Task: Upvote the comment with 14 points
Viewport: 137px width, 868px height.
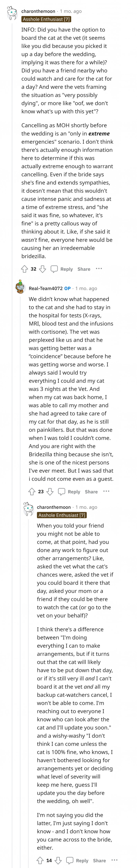Action: tap(40, 860)
